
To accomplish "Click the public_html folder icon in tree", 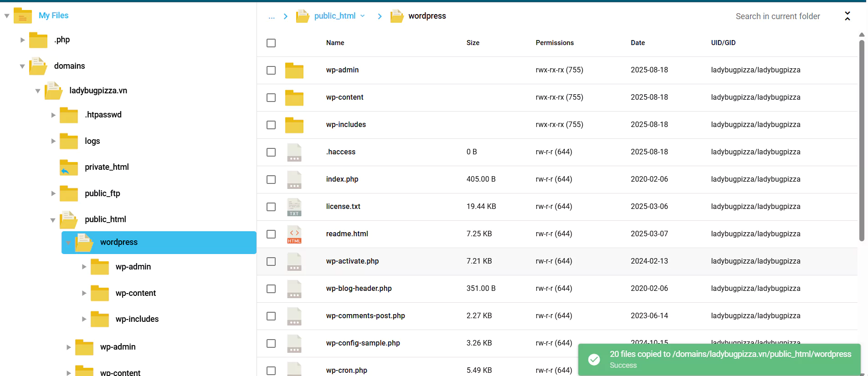I will tap(69, 219).
